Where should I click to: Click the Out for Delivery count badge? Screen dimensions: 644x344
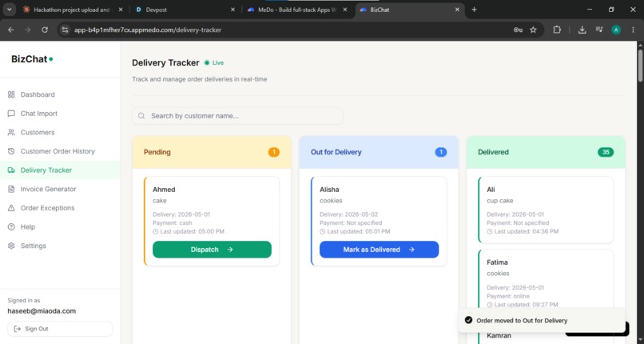441,152
